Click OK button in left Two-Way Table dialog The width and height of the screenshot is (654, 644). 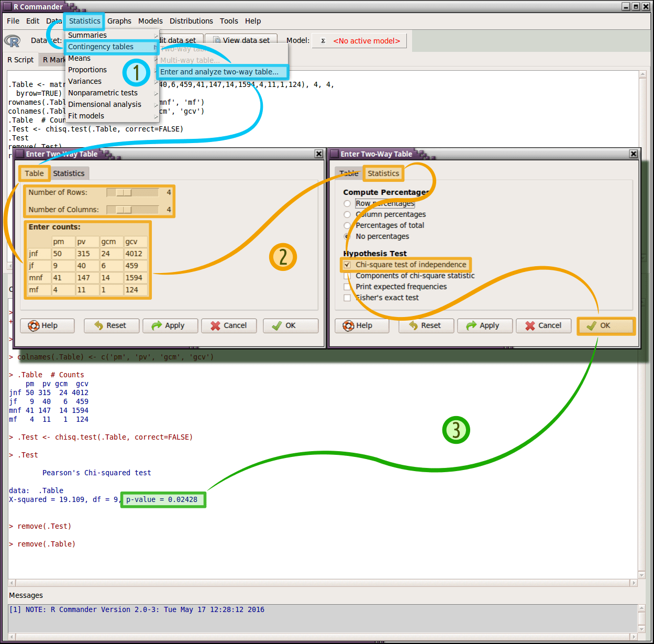click(291, 325)
